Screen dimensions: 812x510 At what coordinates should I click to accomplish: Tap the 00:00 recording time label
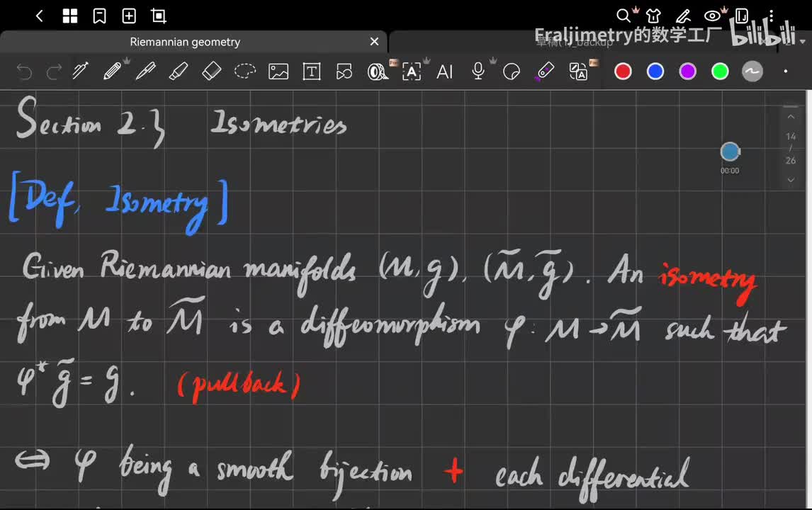730,170
